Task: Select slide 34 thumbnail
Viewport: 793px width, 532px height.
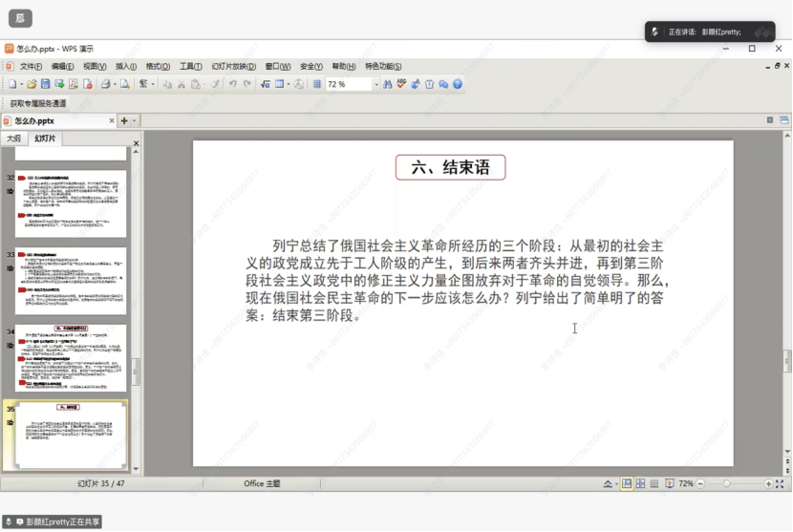Action: [x=71, y=359]
